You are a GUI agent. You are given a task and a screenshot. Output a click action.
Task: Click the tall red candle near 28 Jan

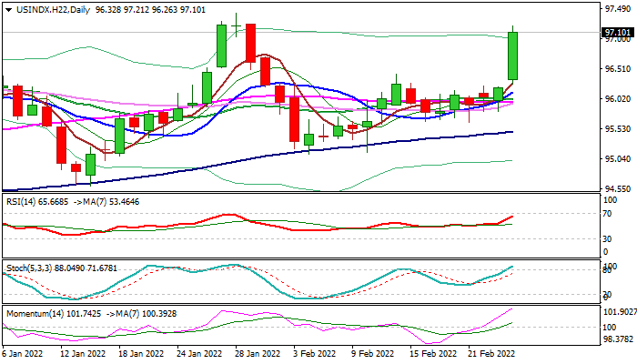[x=250, y=43]
